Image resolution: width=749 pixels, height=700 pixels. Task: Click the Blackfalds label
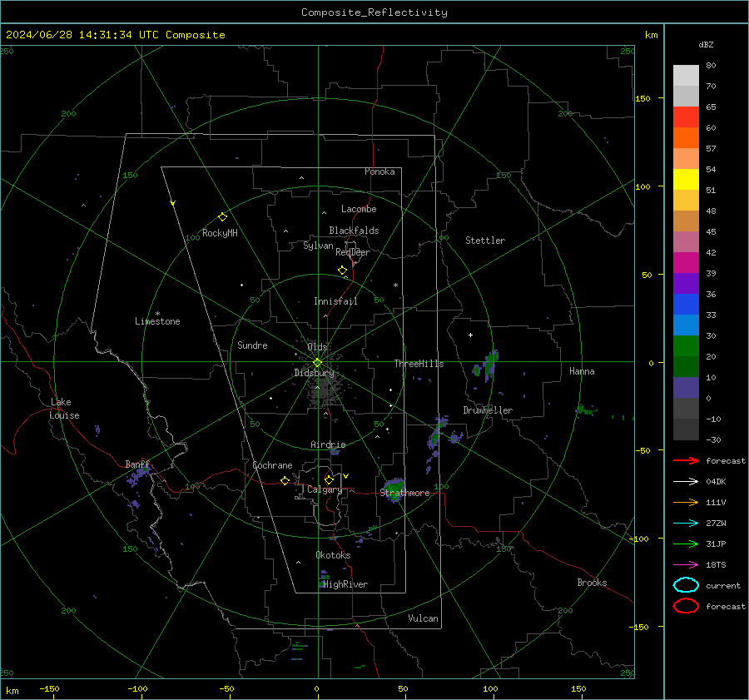coord(354,231)
